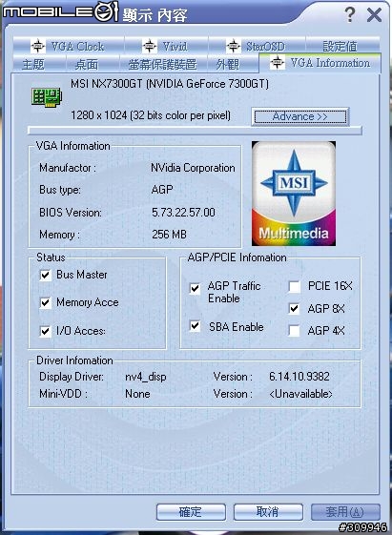Click the Mini-VDD value None
The height and width of the screenshot is (535, 392).
click(x=137, y=394)
